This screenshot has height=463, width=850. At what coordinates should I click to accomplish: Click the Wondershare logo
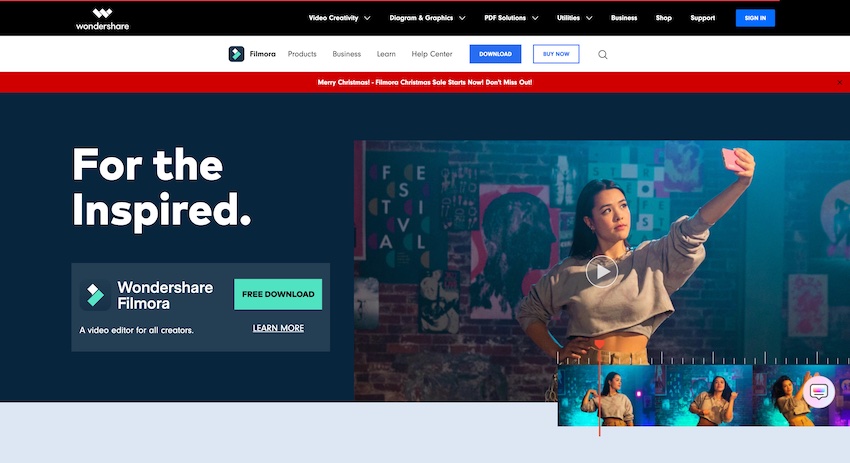tap(102, 18)
